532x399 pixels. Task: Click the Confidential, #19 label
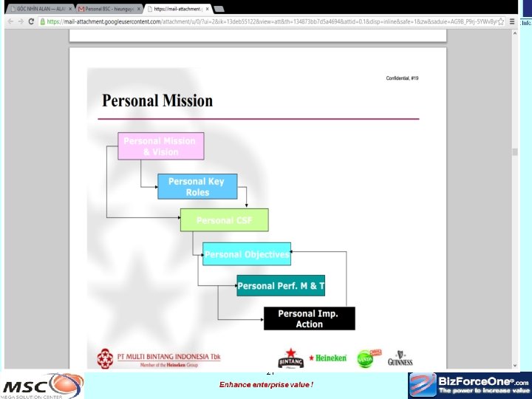pyautogui.click(x=402, y=78)
